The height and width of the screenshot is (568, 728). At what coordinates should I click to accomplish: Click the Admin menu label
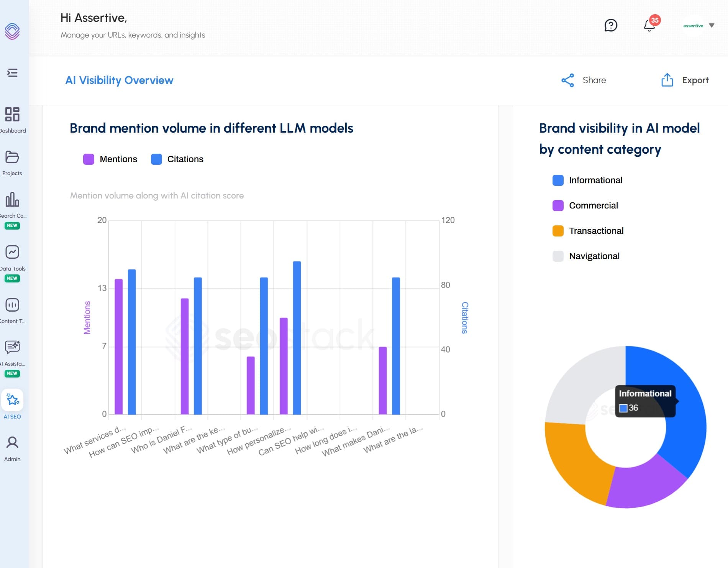(12, 459)
